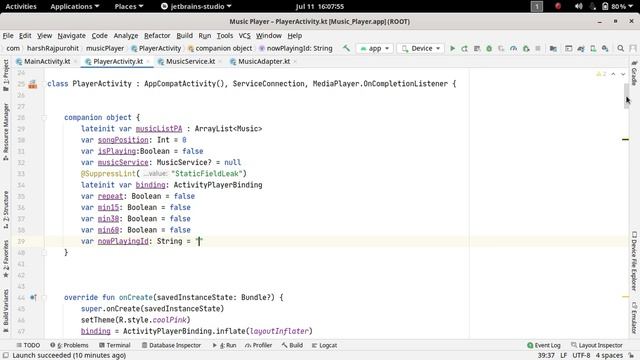The image size is (640, 360).
Task: Toggle the Favorites side panel
Action: [x=6, y=259]
